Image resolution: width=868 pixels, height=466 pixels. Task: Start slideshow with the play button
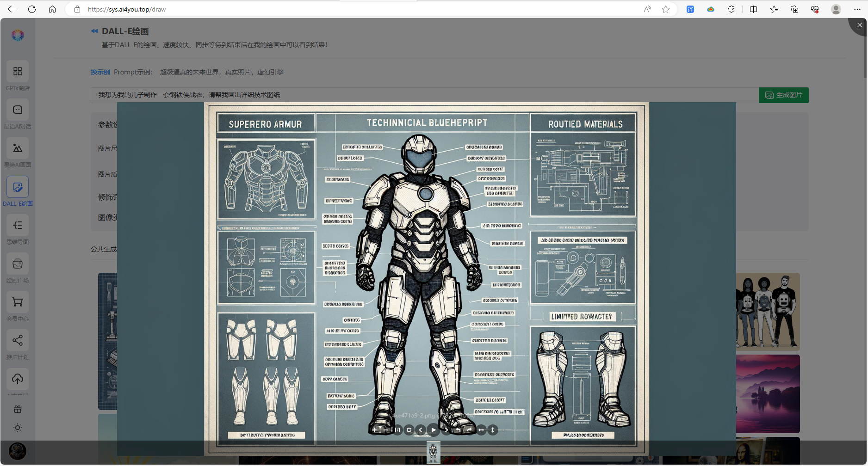pos(434,430)
